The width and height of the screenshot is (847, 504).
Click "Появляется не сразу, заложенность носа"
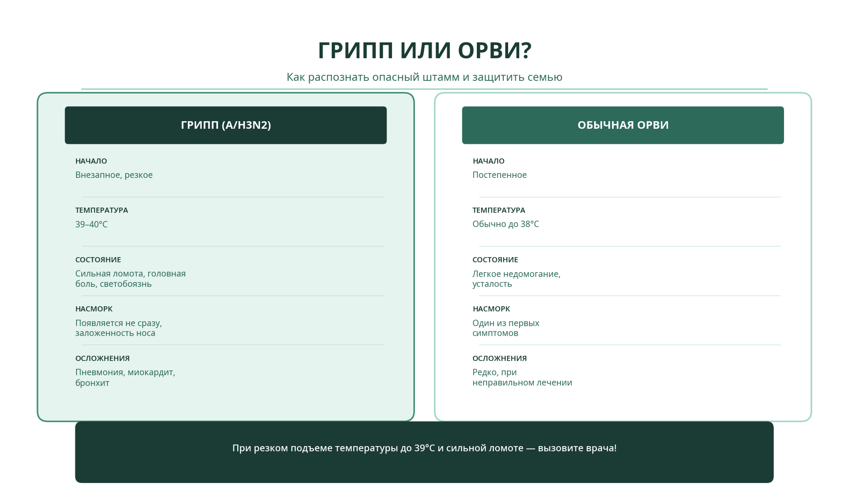[x=119, y=328]
